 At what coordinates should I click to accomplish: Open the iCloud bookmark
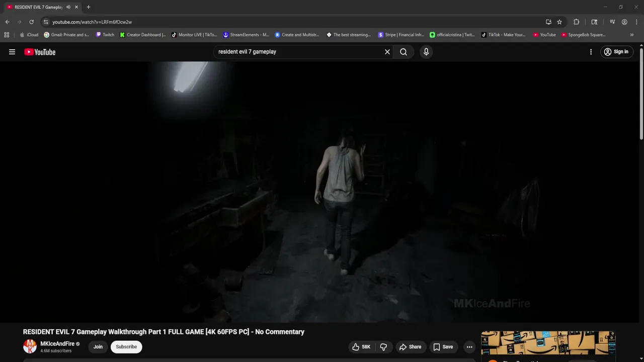tap(29, 35)
